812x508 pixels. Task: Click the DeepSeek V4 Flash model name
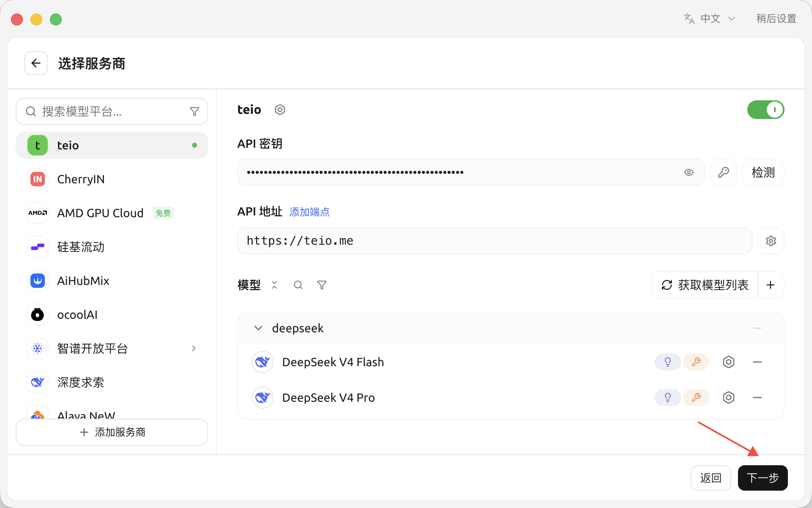333,362
